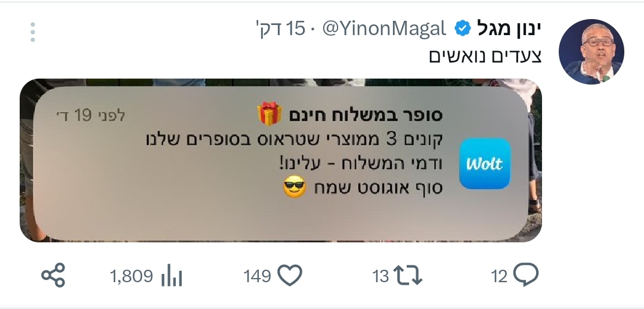Click the reply speech bubble icon

pos(526,274)
